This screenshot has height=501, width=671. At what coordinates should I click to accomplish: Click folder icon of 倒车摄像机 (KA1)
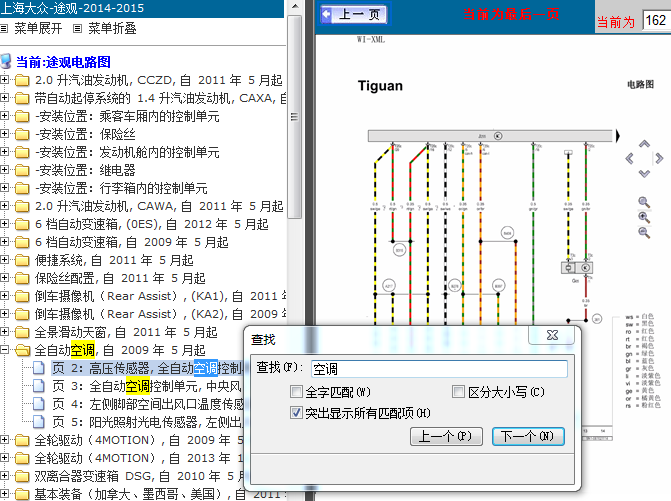point(22,296)
